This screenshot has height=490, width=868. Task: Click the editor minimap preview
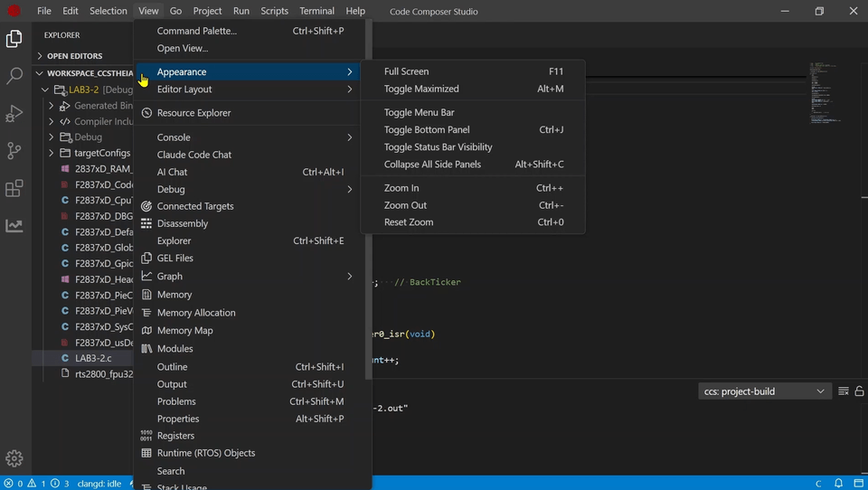[x=825, y=92]
